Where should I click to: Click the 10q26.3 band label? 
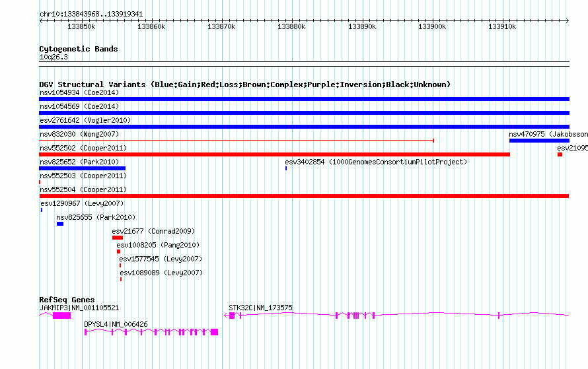[54, 57]
